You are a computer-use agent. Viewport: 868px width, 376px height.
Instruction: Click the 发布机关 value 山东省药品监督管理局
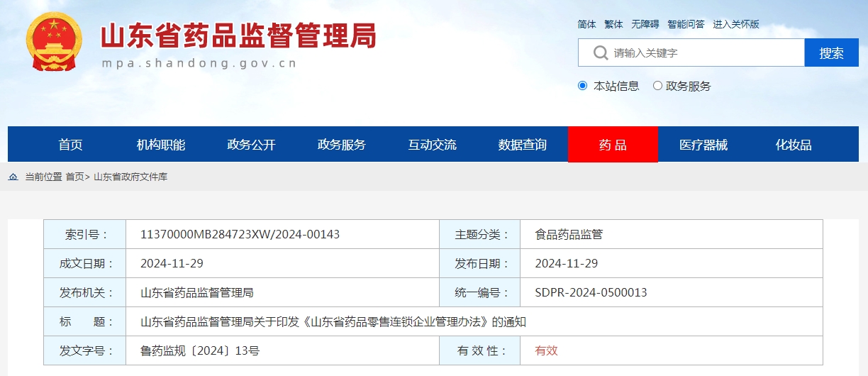coord(197,292)
